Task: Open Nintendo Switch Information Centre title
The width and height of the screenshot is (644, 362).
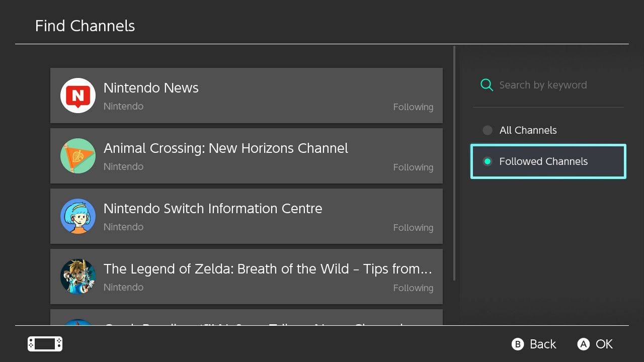Action: pyautogui.click(x=213, y=209)
